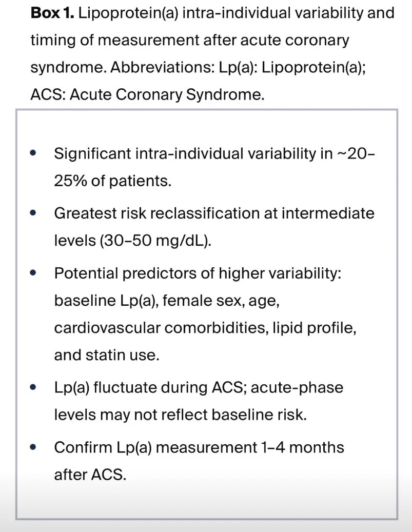Screen dimensions: 412x532
Task: Click the bullet dot before "Significant intra-individual"
Action: (x=34, y=153)
